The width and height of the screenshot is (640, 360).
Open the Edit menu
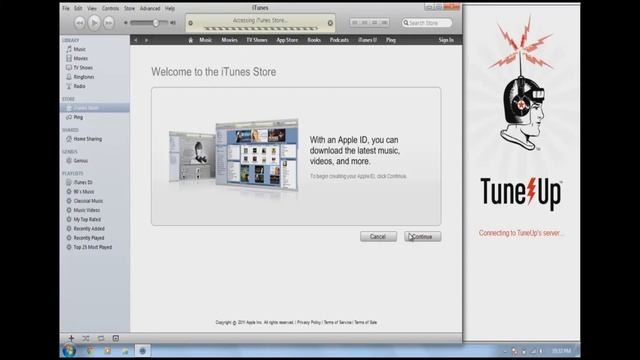point(78,8)
